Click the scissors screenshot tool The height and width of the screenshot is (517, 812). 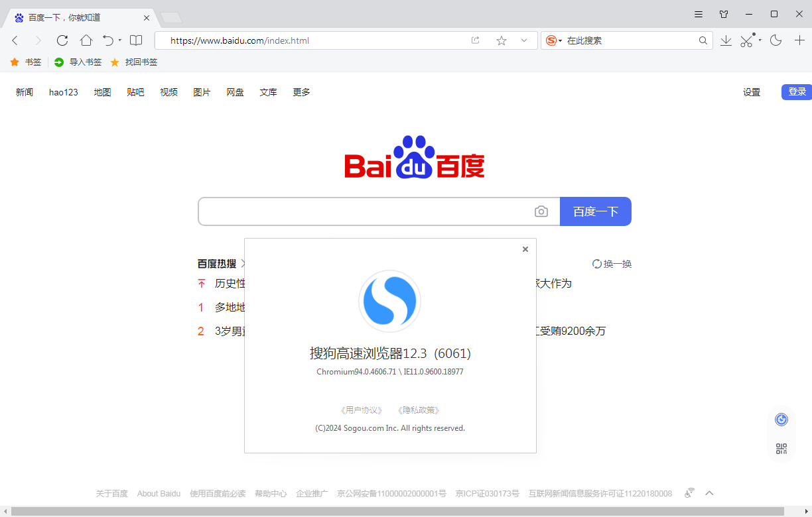[747, 40]
